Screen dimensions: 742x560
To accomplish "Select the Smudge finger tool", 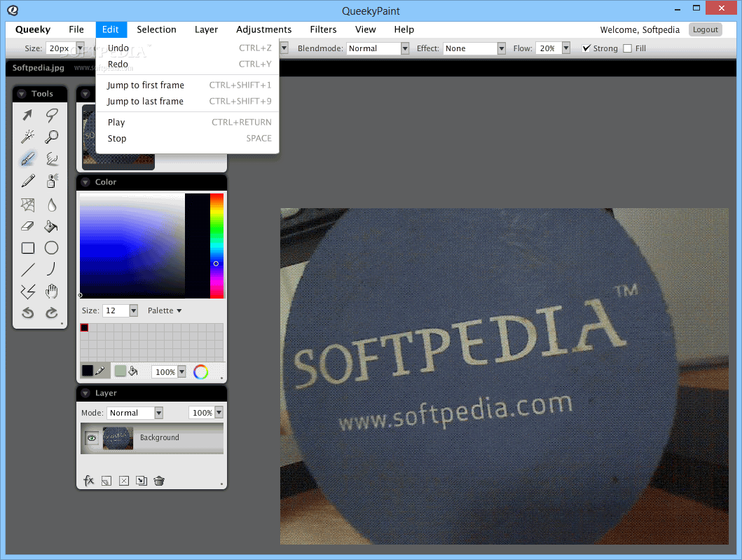I will pyautogui.click(x=52, y=158).
